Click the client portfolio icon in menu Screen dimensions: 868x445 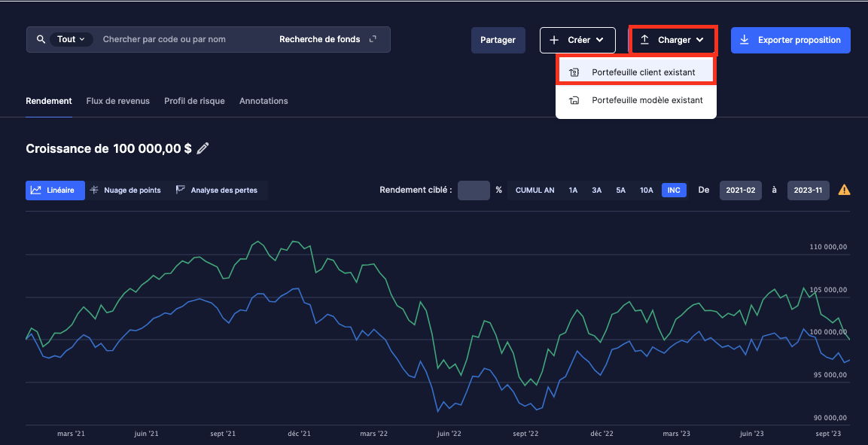574,72
